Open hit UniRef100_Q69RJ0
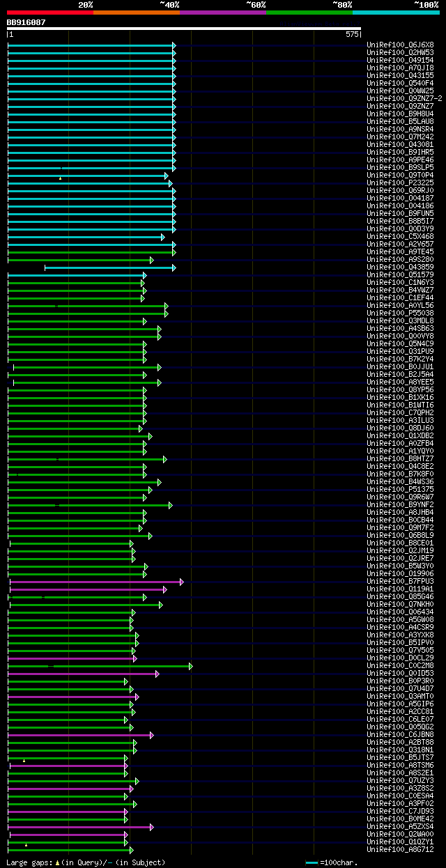446x868 pixels. click(400, 190)
